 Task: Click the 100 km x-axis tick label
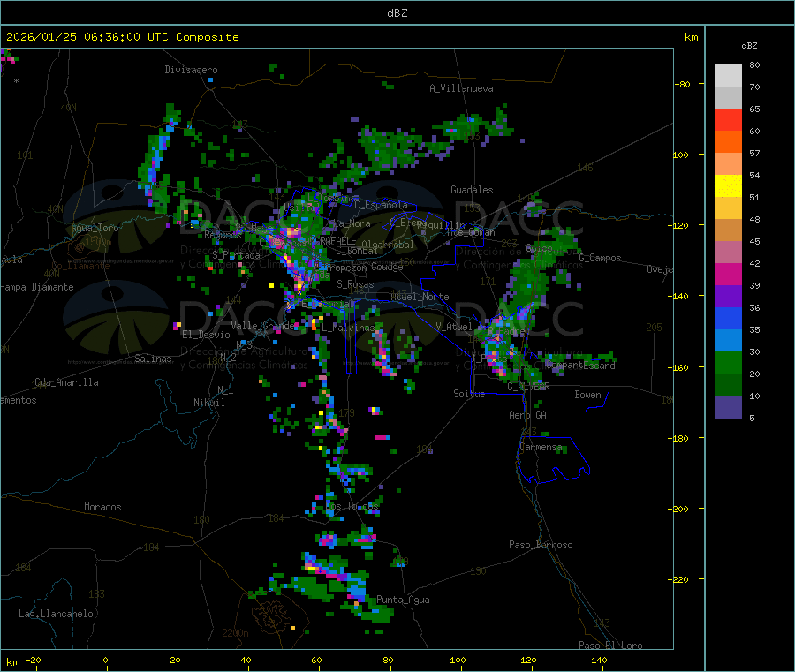coord(458,660)
